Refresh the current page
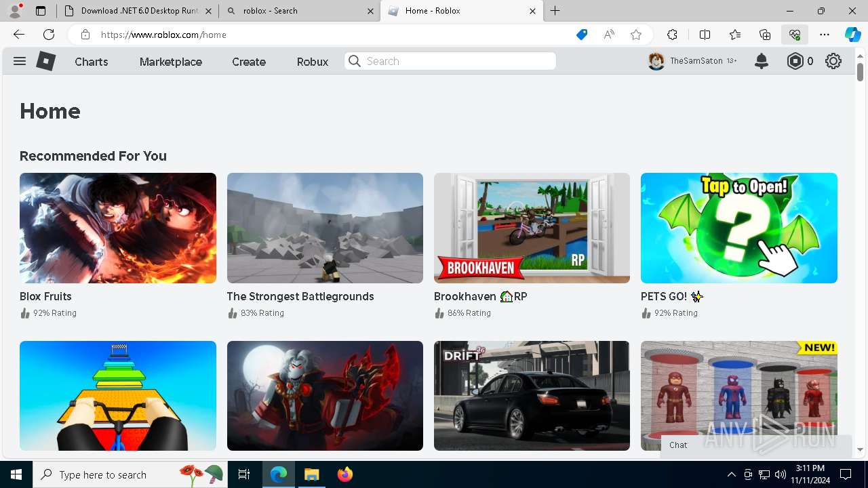This screenshot has height=488, width=868. pos(49,35)
